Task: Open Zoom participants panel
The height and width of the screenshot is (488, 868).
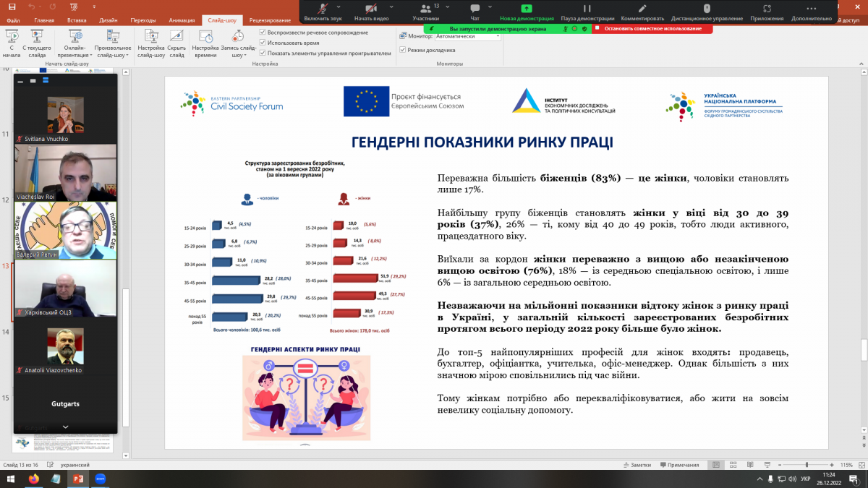Action: point(425,11)
